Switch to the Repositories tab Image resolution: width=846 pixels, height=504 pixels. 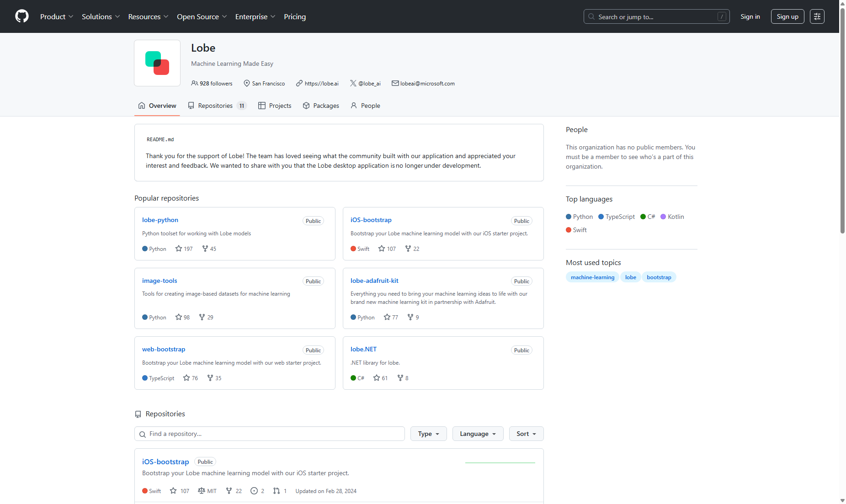[217, 106]
